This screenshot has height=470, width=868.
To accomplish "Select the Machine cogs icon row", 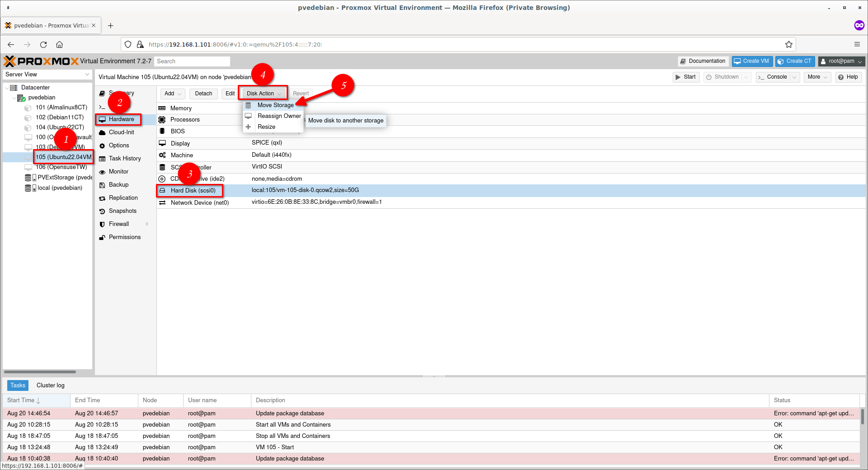I will coord(162,155).
